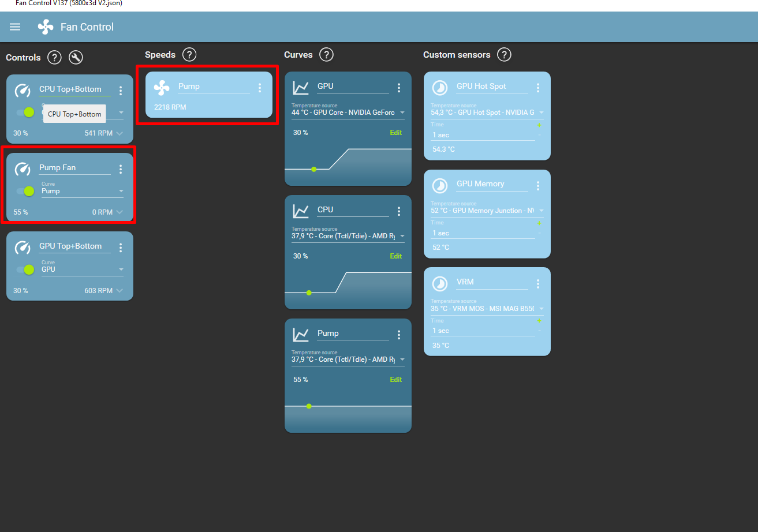The height and width of the screenshot is (532, 758).
Task: Open three-dot menu on Pump speed card
Action: [x=260, y=88]
